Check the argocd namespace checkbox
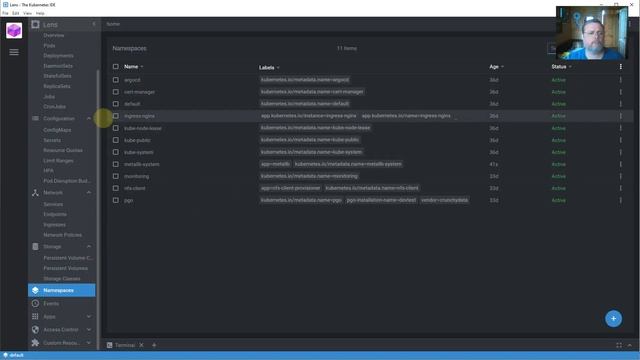Viewport: 640px width, 360px height. (x=116, y=80)
